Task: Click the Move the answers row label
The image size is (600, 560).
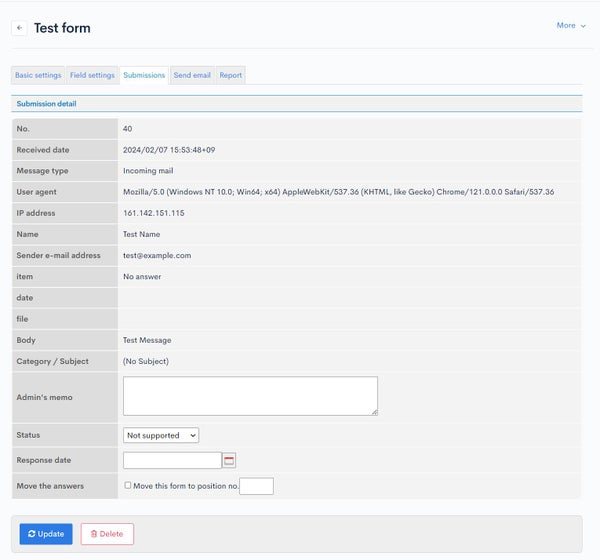Action: (x=50, y=486)
